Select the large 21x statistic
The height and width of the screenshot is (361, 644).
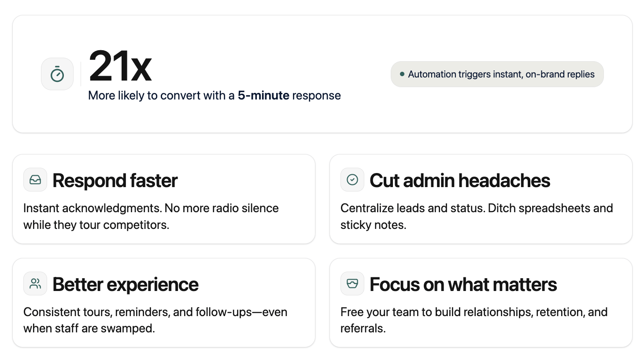tap(120, 66)
